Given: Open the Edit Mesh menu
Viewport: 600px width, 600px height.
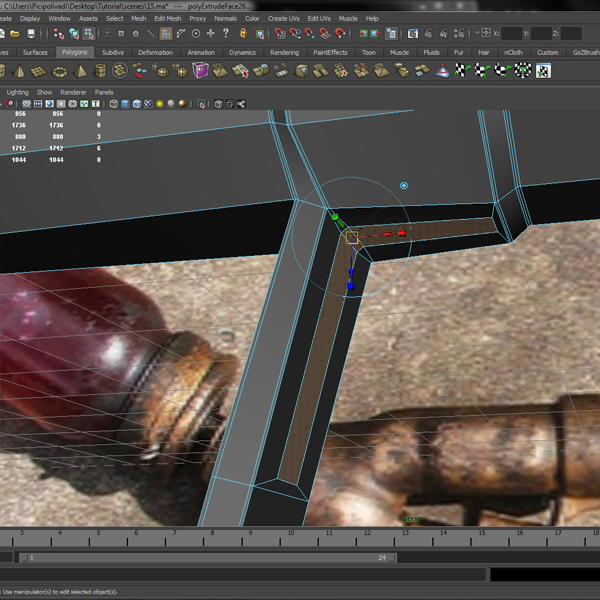Looking at the screenshot, I should tap(168, 18).
